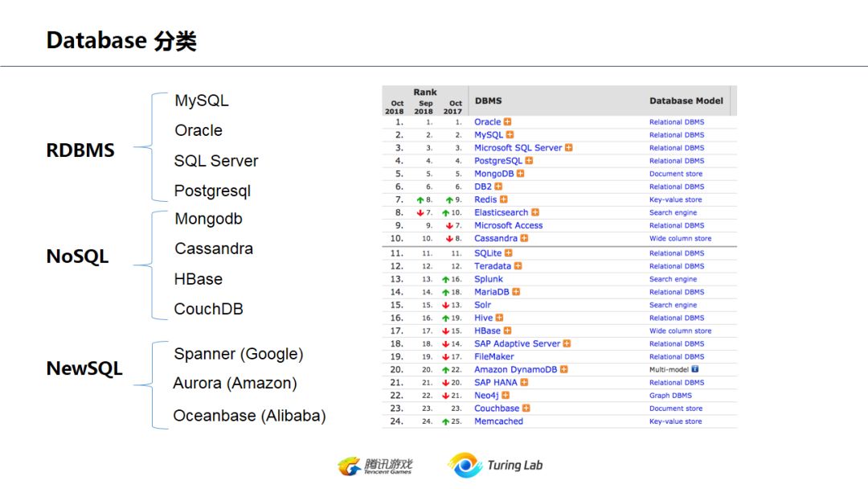
Task: Click Mongodb in the NoSQL list
Action: click(209, 220)
